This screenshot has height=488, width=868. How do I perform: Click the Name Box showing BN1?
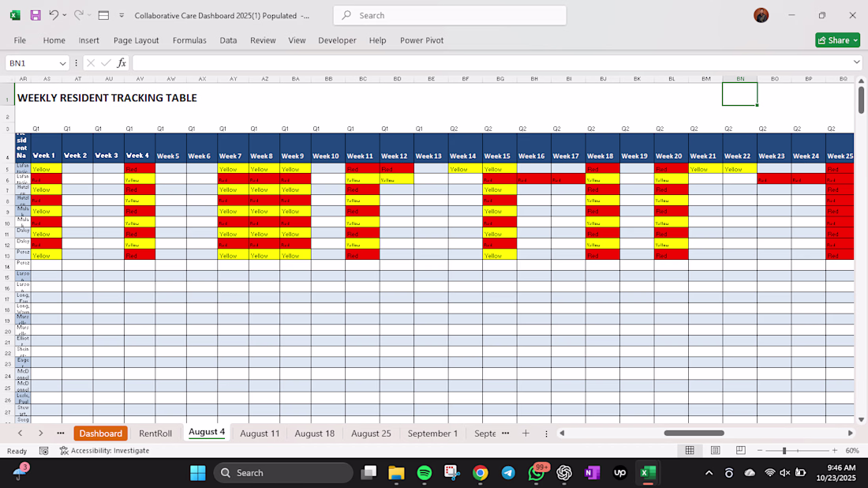31,63
